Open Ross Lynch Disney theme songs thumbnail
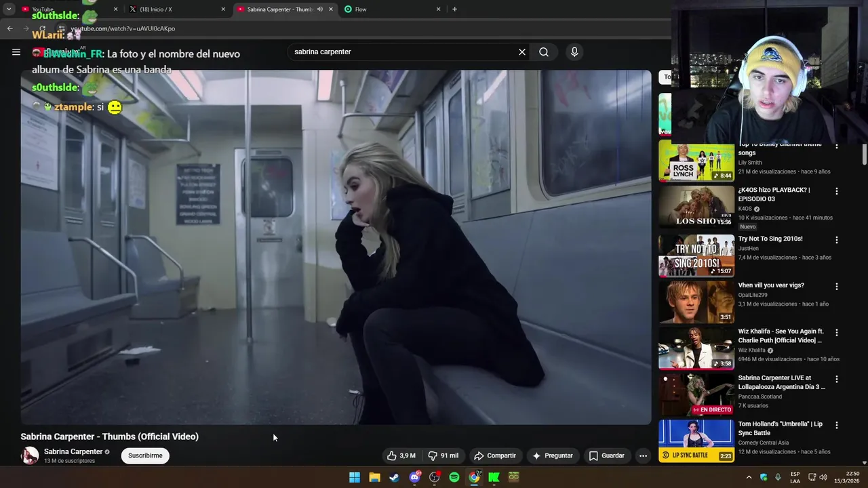The image size is (868, 488). 696,161
